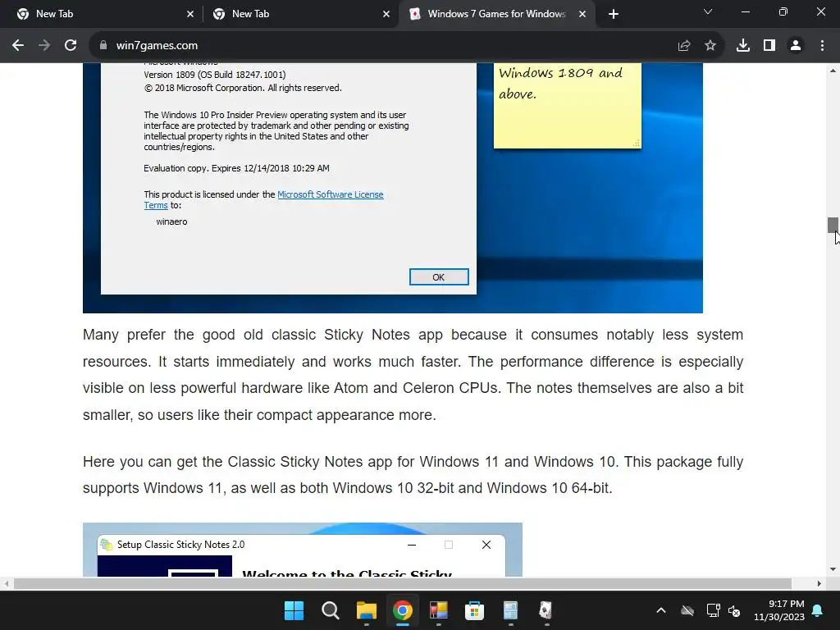Click the network display tray icon
This screenshot has width=840, height=630.
click(x=713, y=610)
